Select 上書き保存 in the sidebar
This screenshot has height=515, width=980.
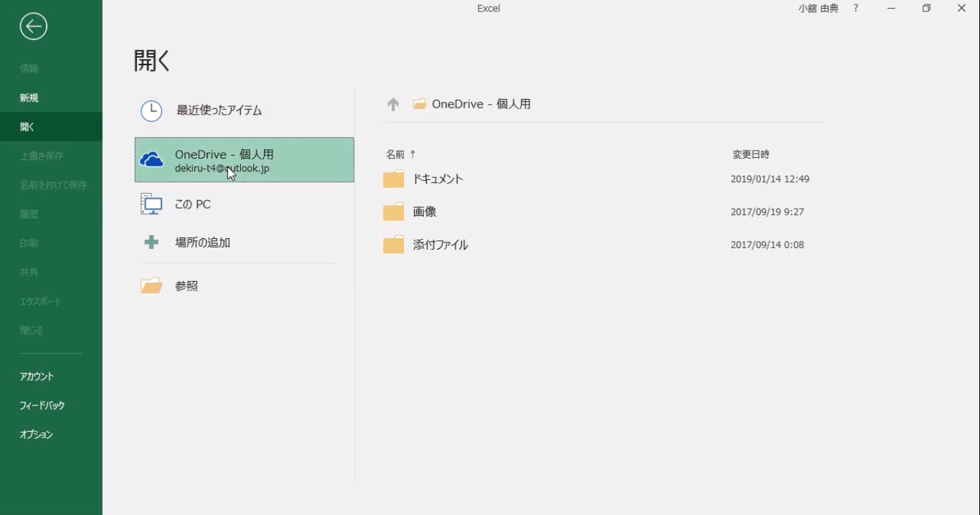point(51,156)
